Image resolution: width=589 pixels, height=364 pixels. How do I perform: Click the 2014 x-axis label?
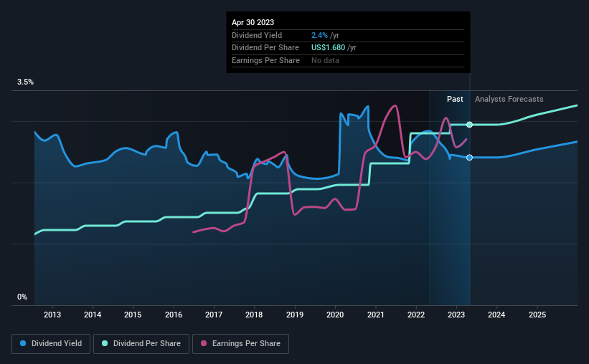pos(93,315)
